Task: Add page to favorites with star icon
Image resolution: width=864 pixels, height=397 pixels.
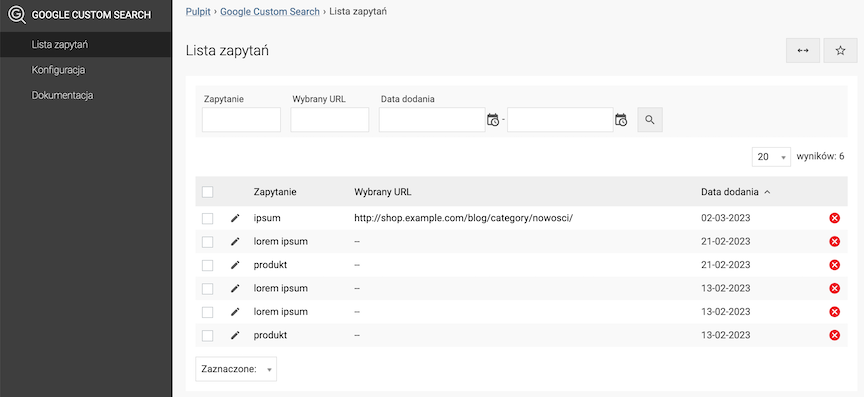Action: pos(840,51)
